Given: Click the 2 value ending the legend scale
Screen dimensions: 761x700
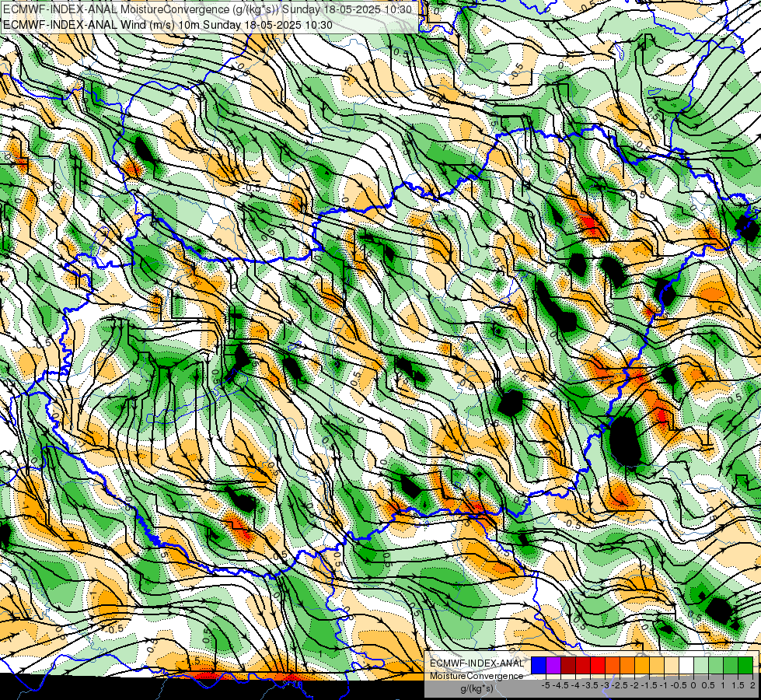Looking at the screenshot, I should pyautogui.click(x=752, y=685).
